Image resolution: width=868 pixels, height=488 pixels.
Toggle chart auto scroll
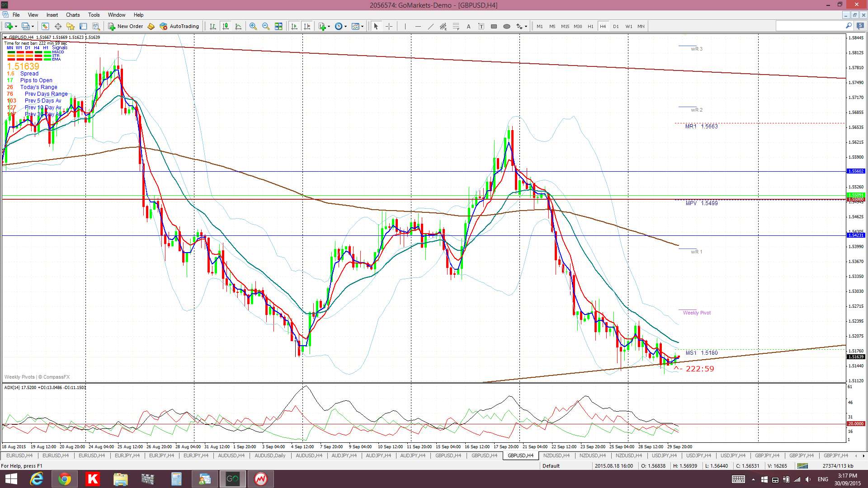pyautogui.click(x=294, y=26)
